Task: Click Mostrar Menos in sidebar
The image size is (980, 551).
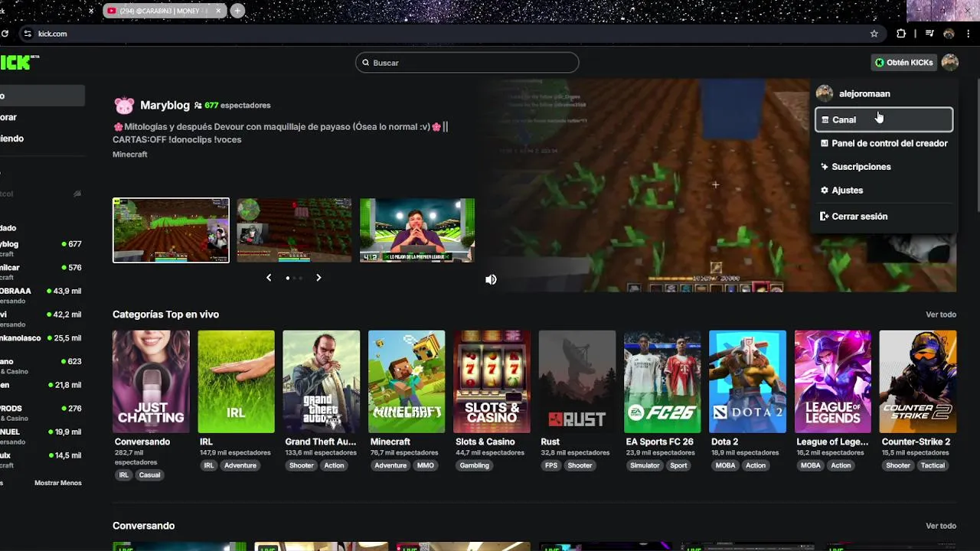Action: [x=58, y=483]
